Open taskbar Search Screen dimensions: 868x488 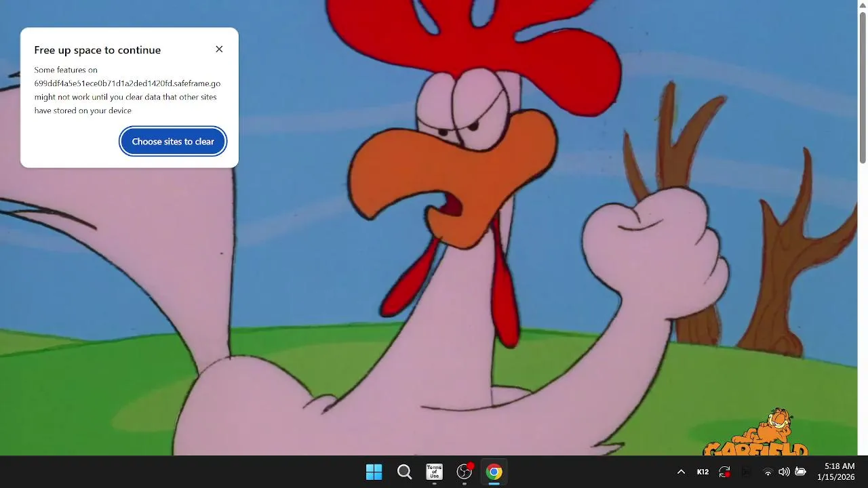[404, 472]
